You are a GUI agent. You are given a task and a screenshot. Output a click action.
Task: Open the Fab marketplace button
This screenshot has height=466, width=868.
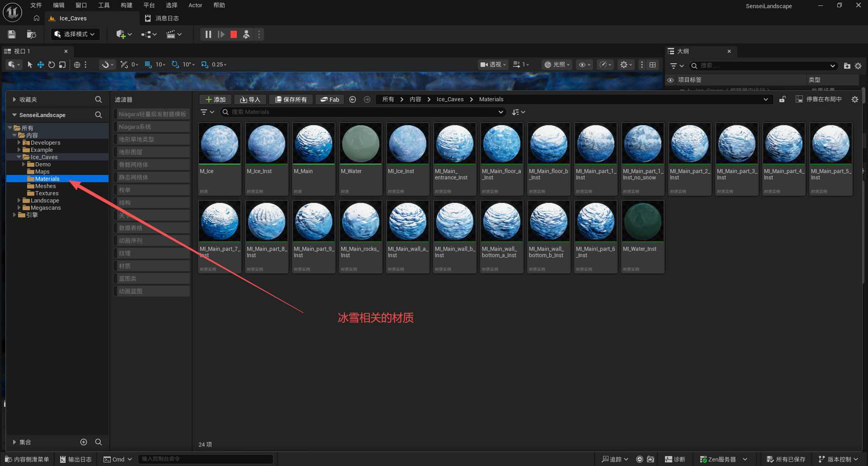tap(330, 99)
